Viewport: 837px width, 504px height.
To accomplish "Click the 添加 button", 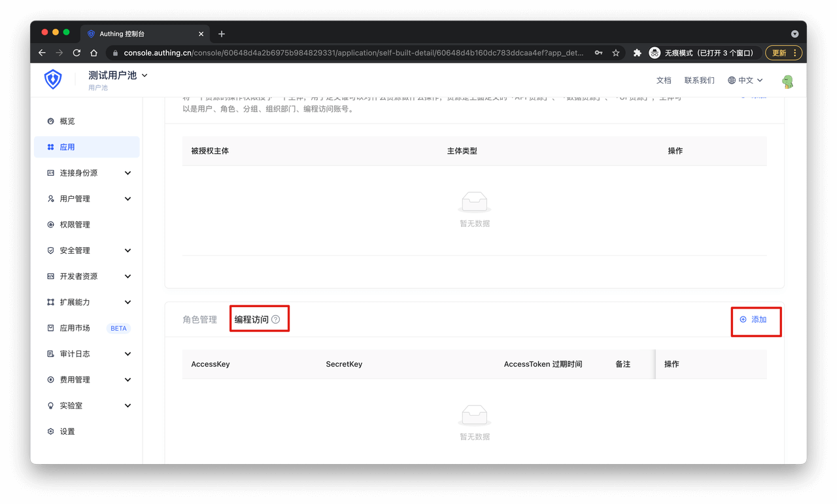I will 753,320.
